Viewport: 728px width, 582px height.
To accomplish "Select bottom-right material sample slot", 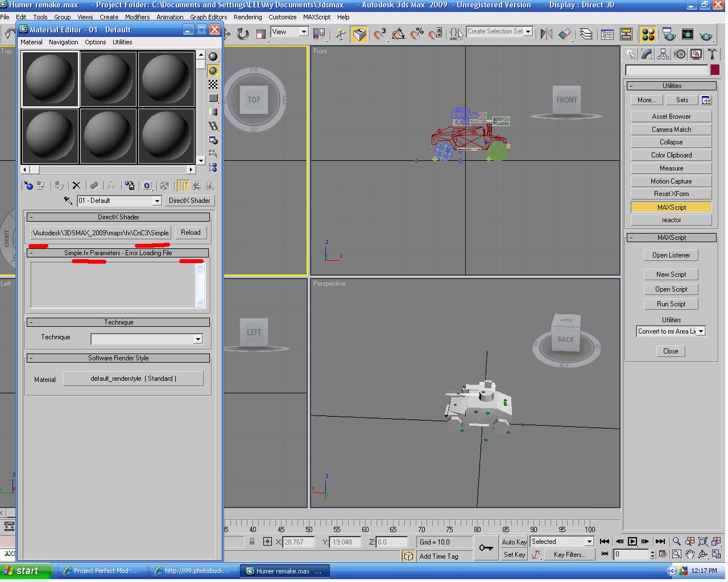I will point(166,136).
